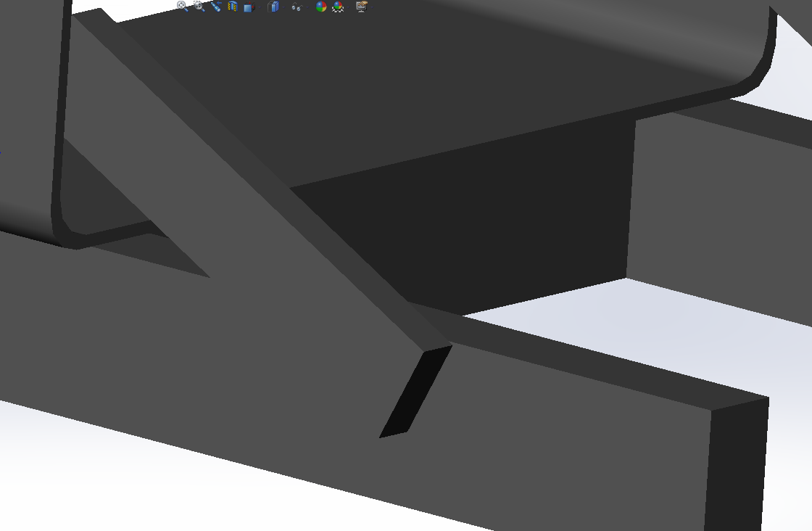Viewport: 812px width, 531px height.
Task: Go back to Previous View
Action: point(216,7)
